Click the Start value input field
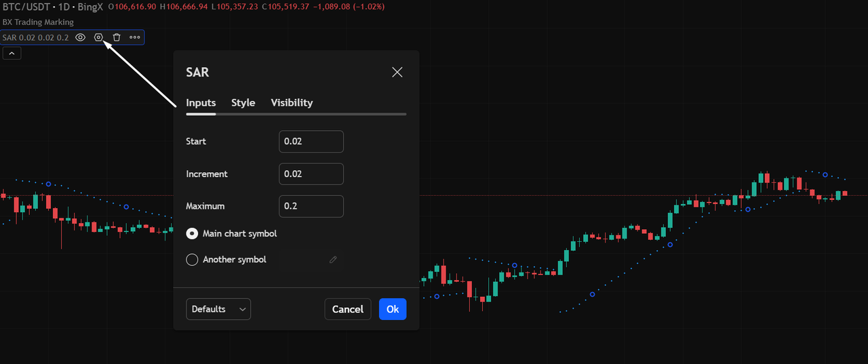 (x=311, y=142)
